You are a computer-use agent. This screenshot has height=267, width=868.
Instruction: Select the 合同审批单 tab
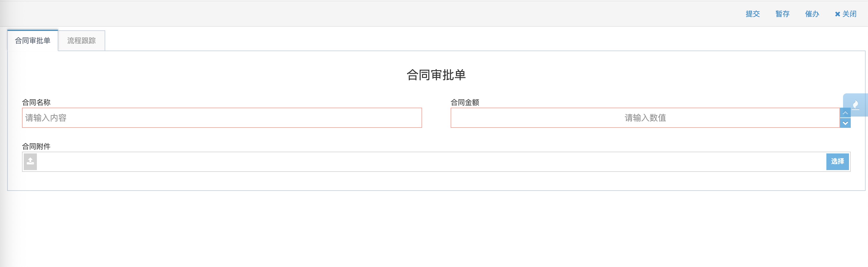tap(33, 41)
